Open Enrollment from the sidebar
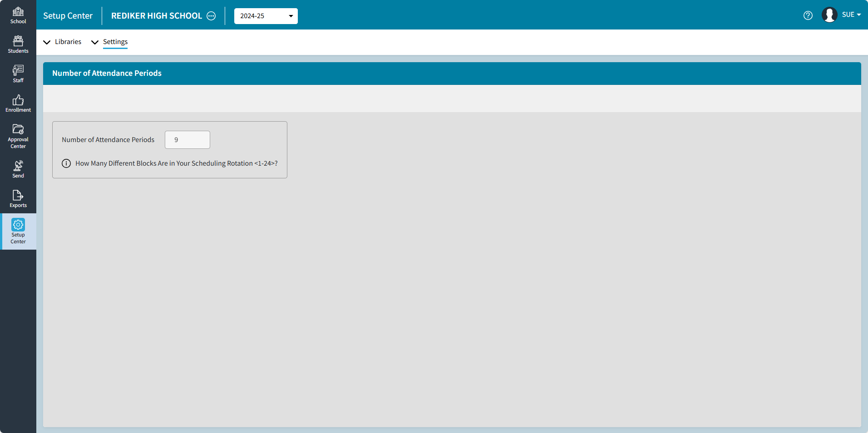 click(x=18, y=103)
